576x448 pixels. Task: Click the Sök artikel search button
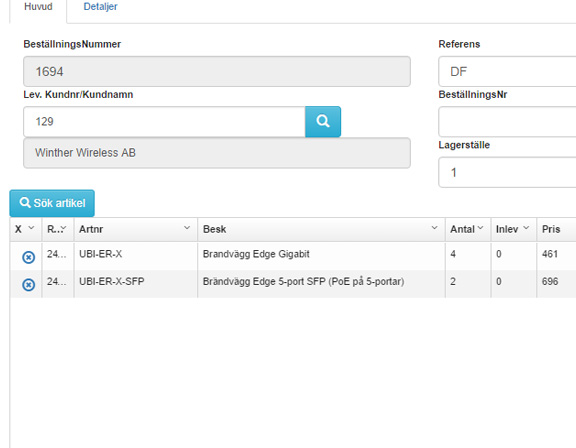(x=52, y=203)
